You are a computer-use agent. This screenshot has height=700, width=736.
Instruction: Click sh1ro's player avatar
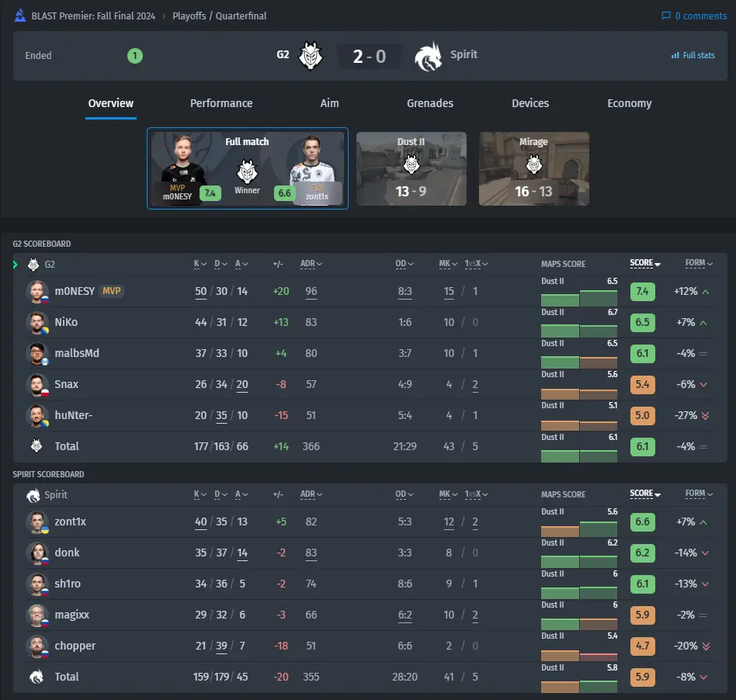(x=37, y=584)
